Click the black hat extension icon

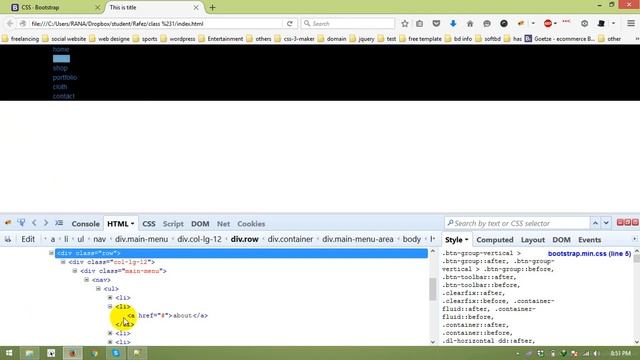(601, 24)
